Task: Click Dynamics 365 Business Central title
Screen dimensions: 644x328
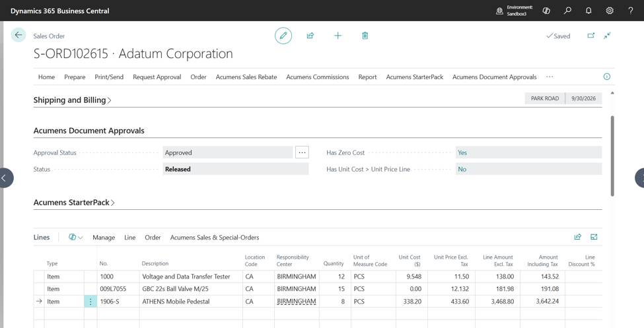Action: pos(60,11)
